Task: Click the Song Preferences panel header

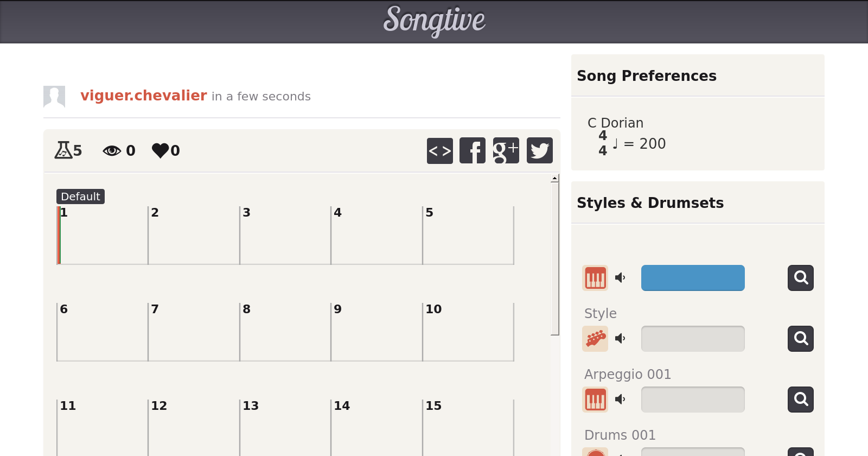Action: tap(647, 76)
